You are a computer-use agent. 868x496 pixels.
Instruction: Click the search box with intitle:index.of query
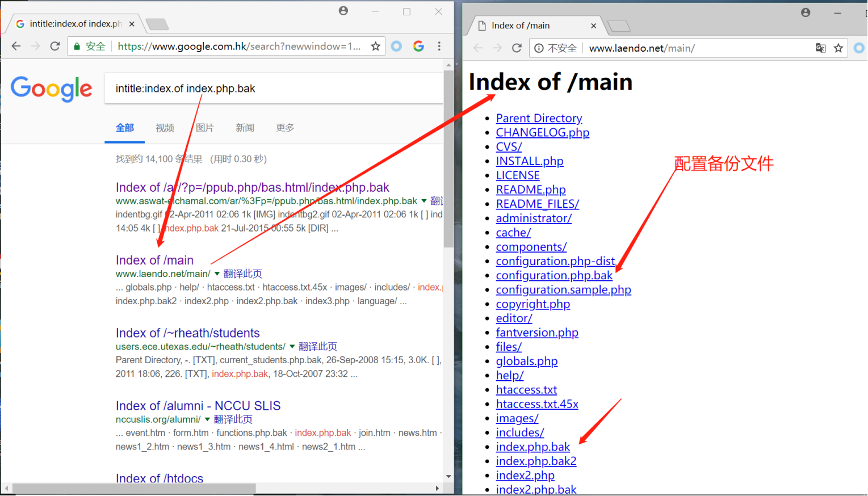point(274,89)
